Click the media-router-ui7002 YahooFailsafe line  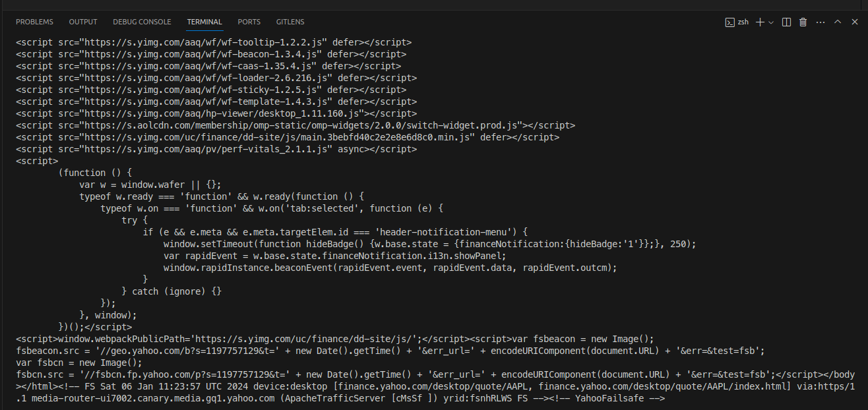click(x=340, y=398)
